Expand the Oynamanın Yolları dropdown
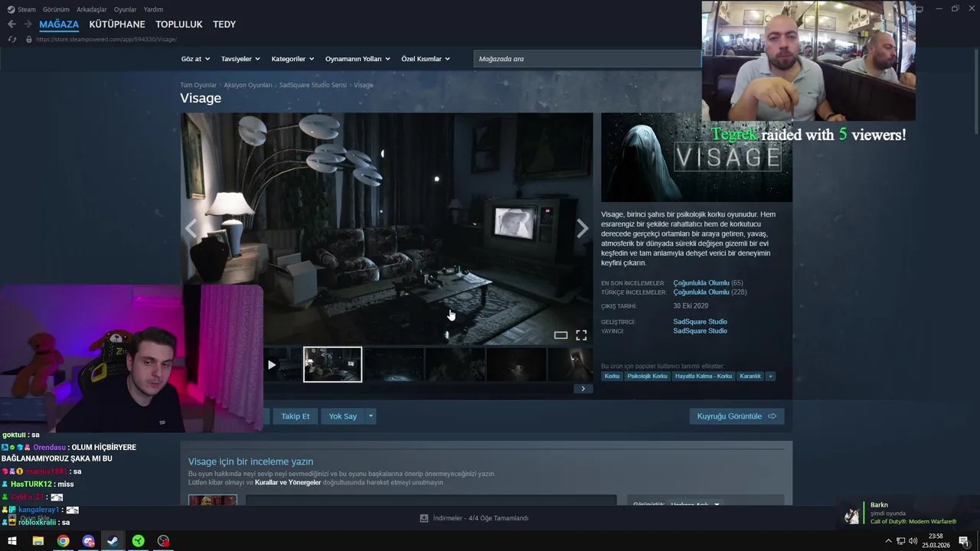Screen dimensions: 980x551 point(358,59)
